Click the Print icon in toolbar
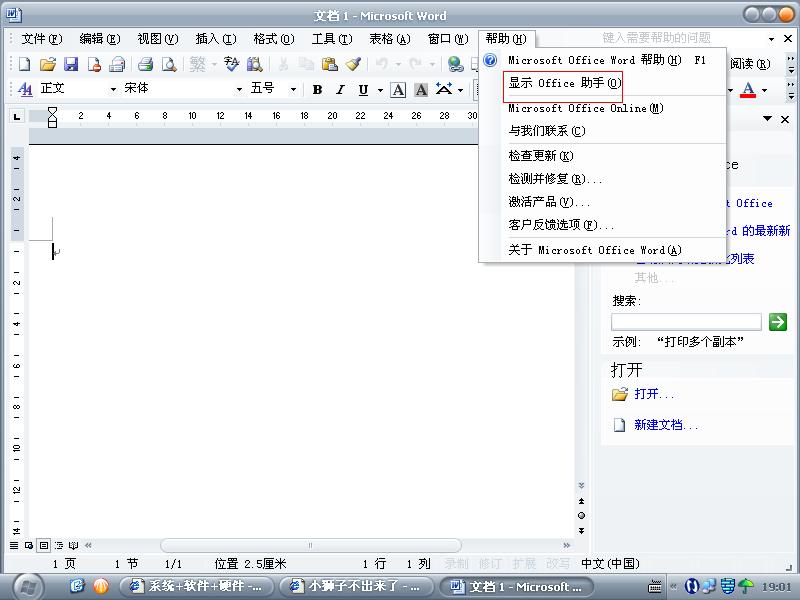 (x=145, y=64)
